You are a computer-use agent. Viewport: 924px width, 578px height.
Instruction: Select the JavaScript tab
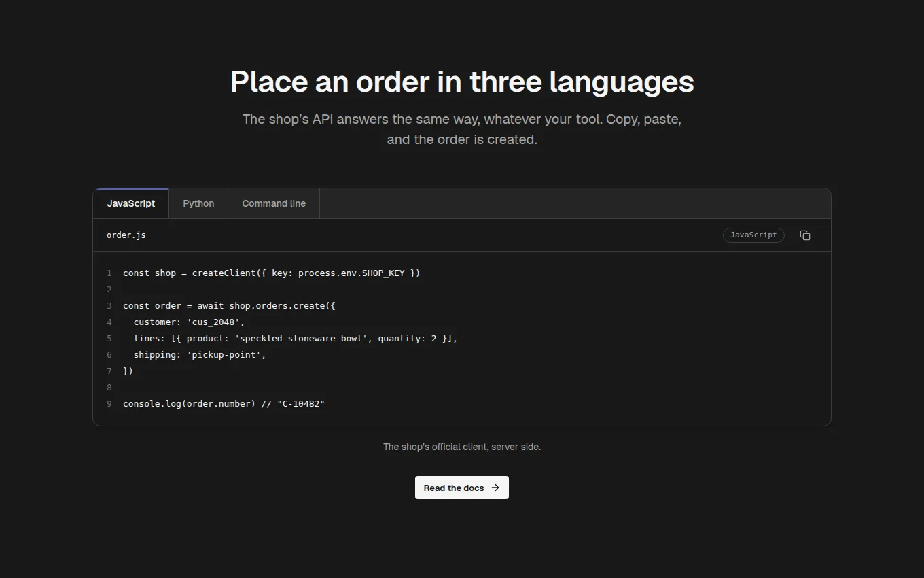(131, 203)
